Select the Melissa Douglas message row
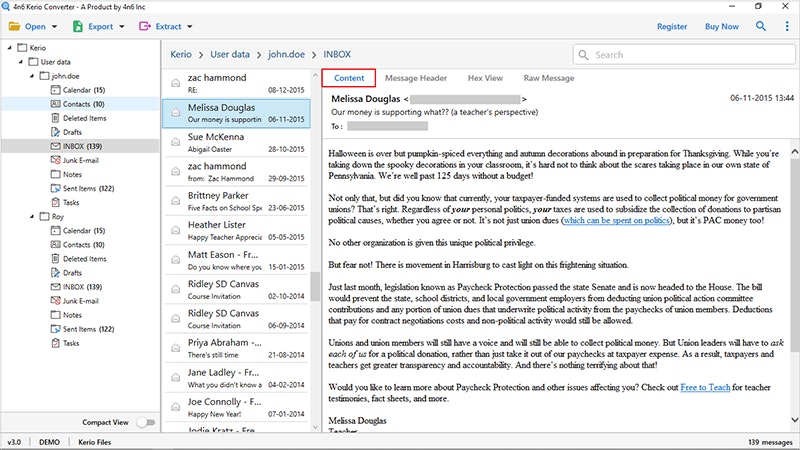The image size is (800, 450). click(236, 113)
